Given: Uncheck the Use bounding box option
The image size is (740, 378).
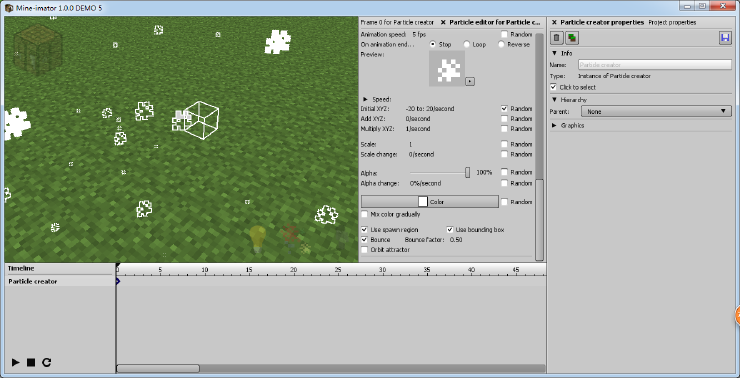Looking at the screenshot, I should tap(450, 230).
